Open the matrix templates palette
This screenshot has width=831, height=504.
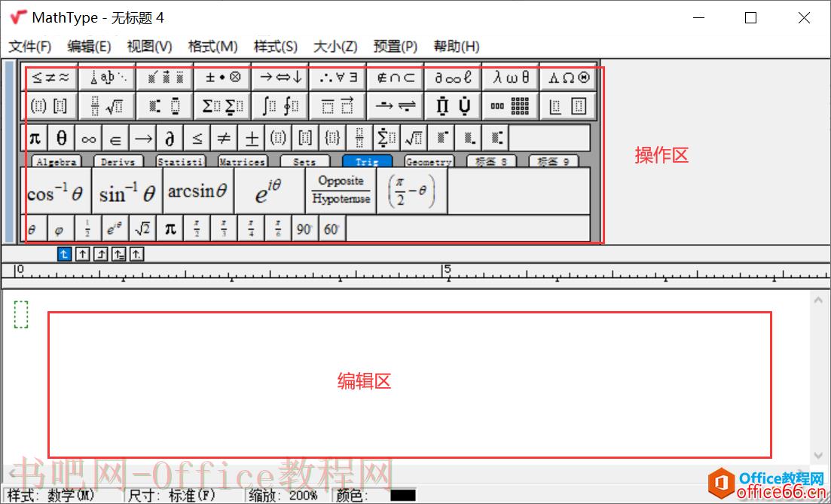pyautogui.click(x=512, y=106)
